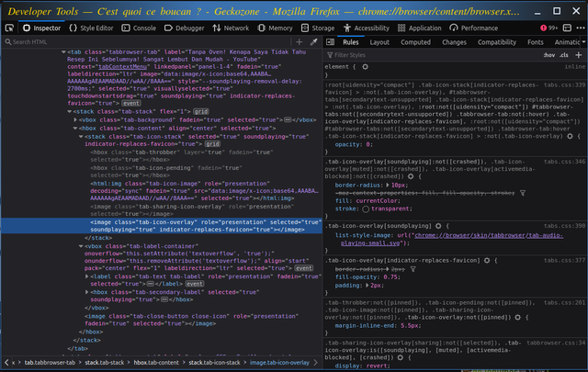This screenshot has width=588, height=372.
Task: Focus the Filter Styles field
Action: pyautogui.click(x=431, y=55)
